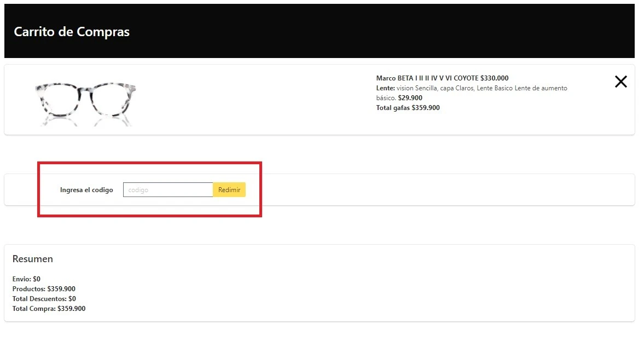Click the Total Descuentos: $0 line
644x341 pixels.
pos(44,299)
